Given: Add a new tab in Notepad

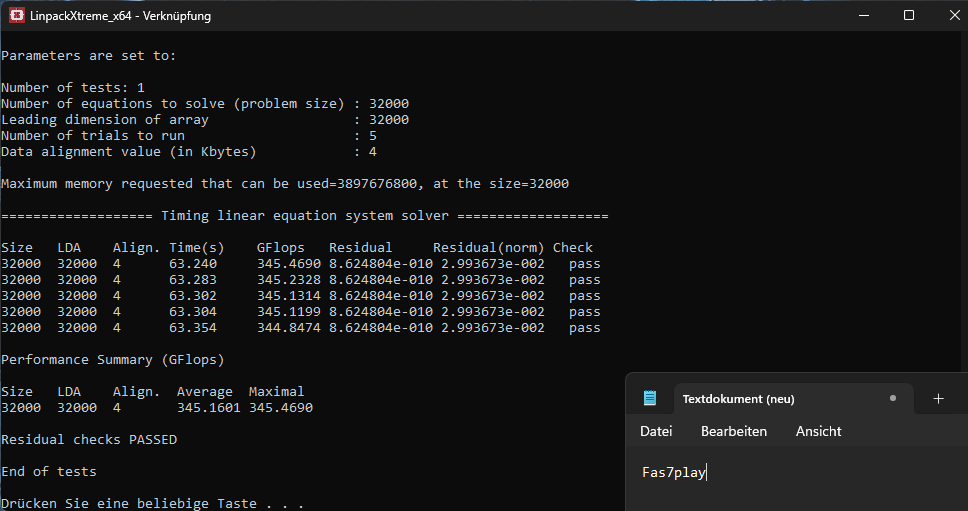Looking at the screenshot, I should tap(938, 399).
